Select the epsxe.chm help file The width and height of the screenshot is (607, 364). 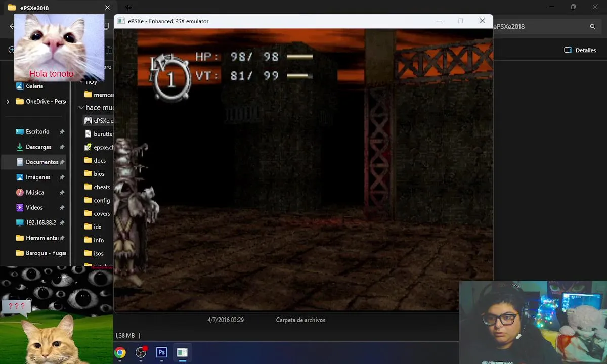[99, 147]
